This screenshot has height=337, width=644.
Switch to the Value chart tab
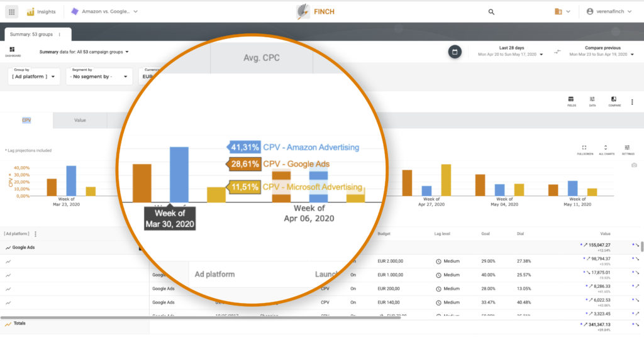(80, 120)
